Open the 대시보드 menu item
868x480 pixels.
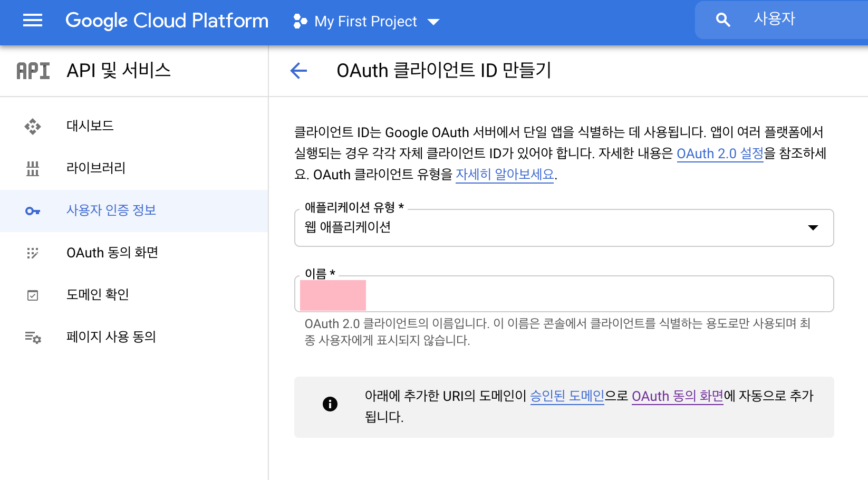pos(134,127)
